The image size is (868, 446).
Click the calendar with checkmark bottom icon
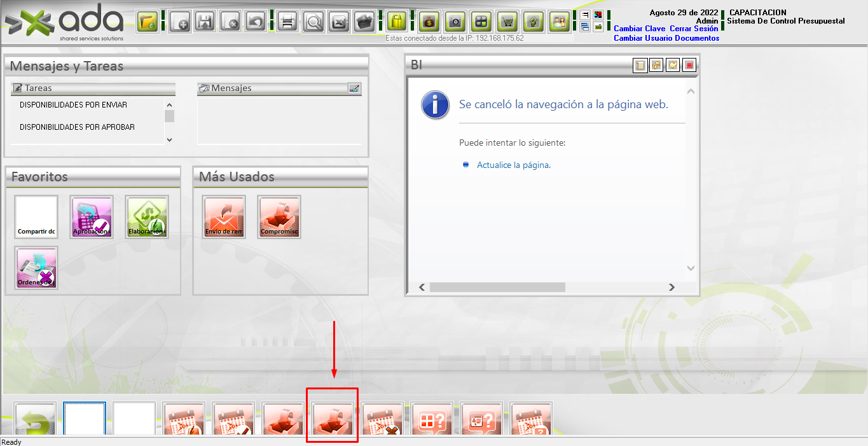pos(233,419)
